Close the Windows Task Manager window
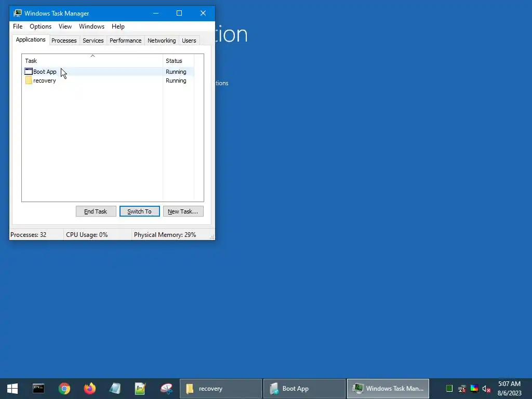Viewport: 532px width, 399px height. (203, 13)
